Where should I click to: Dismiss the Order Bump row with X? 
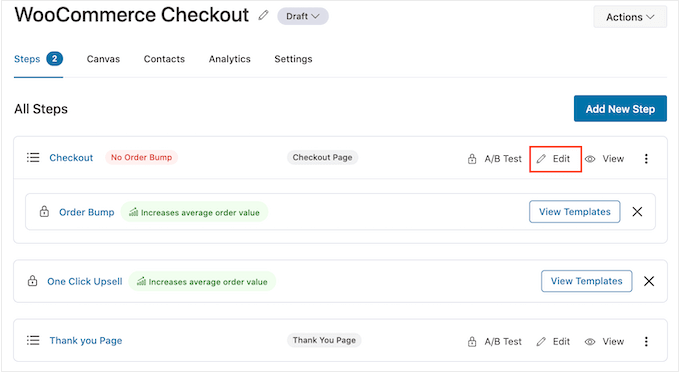(637, 212)
